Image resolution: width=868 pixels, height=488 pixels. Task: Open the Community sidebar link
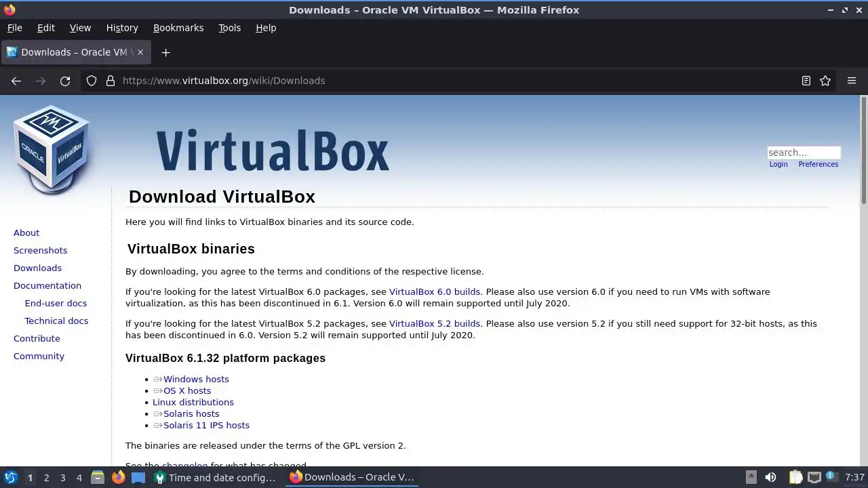pos(39,356)
